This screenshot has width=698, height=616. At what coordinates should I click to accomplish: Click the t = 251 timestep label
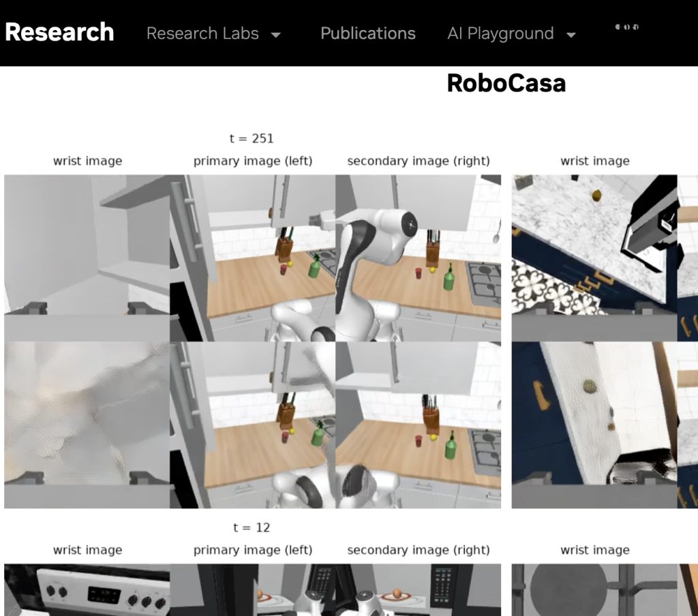point(252,138)
